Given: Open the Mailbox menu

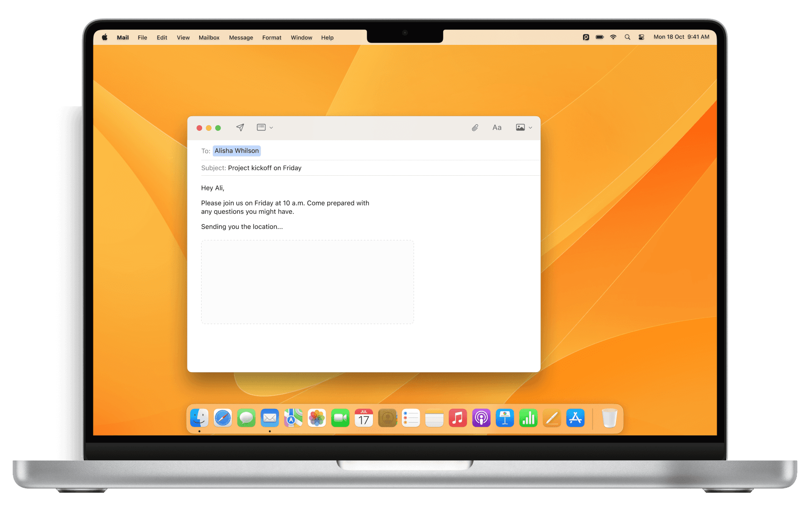Looking at the screenshot, I should tap(209, 37).
